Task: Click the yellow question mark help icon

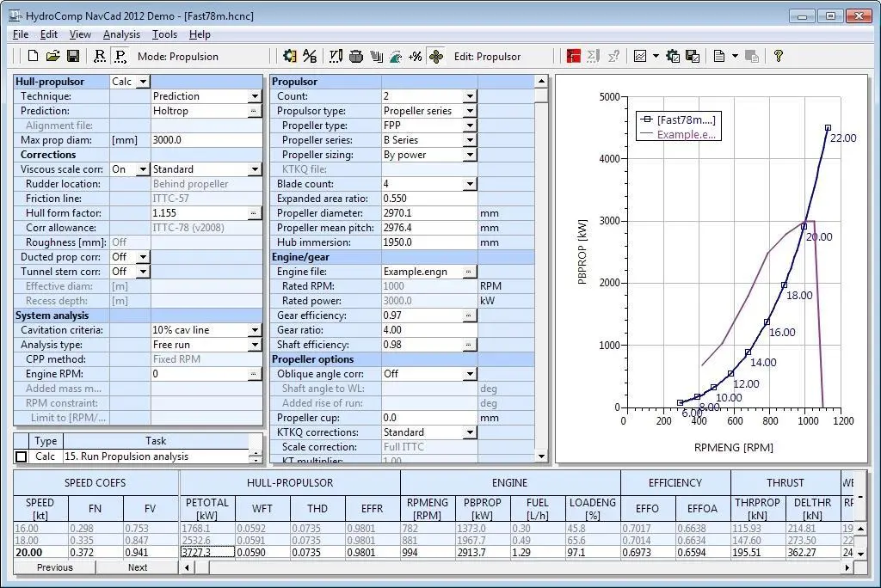Action: click(778, 56)
